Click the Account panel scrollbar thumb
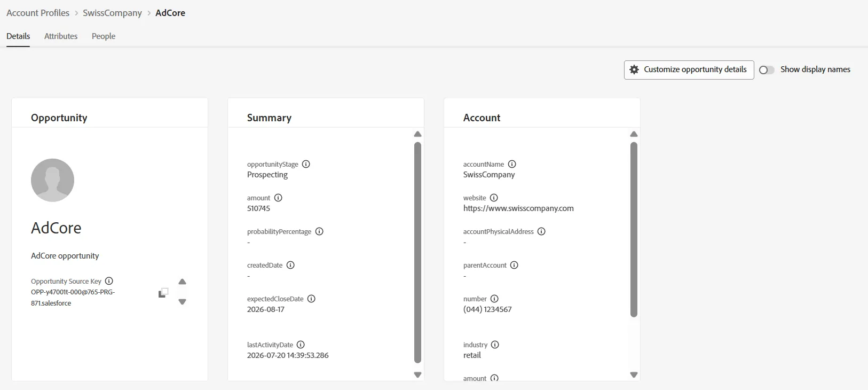Viewport: 868px width, 390px height. click(x=634, y=230)
